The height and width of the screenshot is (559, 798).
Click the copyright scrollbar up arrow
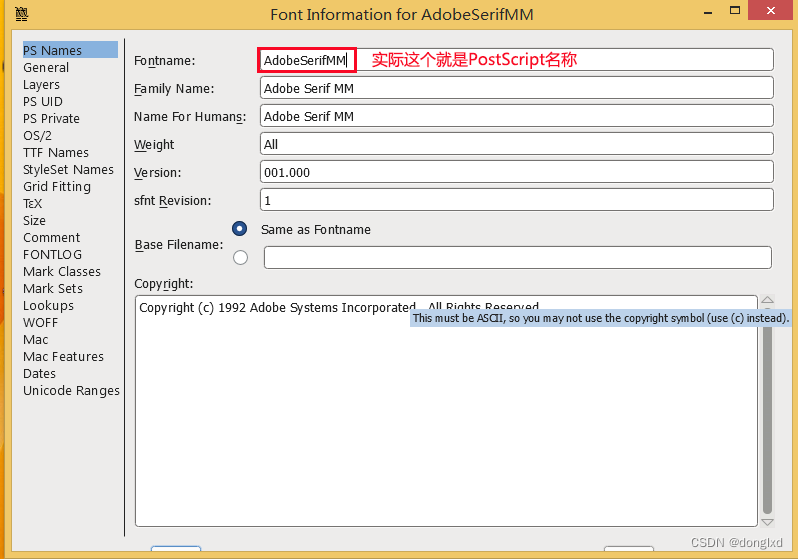pos(767,300)
